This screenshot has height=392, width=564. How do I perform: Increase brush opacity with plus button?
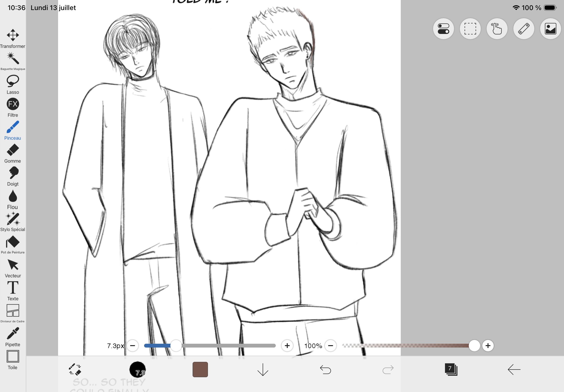(488, 346)
